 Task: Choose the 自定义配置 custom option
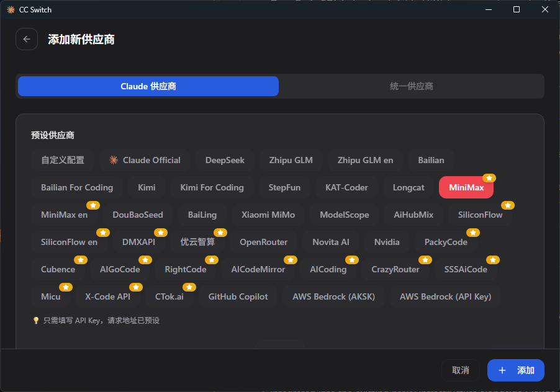tap(63, 160)
